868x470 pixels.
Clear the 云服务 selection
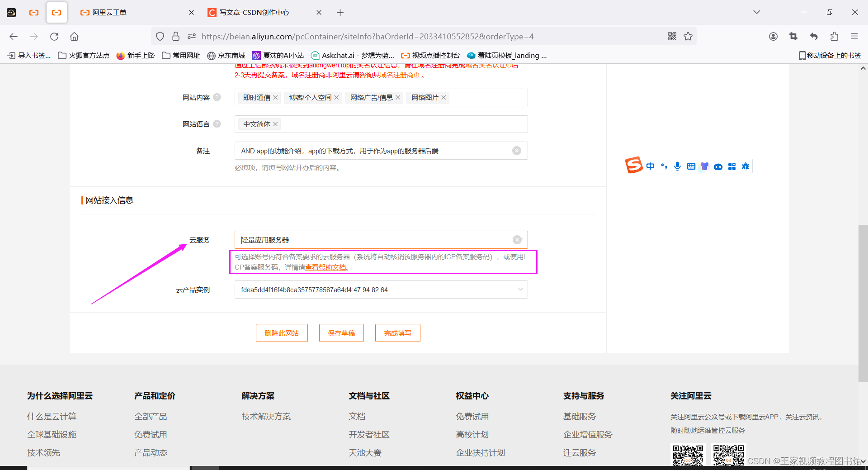click(517, 240)
